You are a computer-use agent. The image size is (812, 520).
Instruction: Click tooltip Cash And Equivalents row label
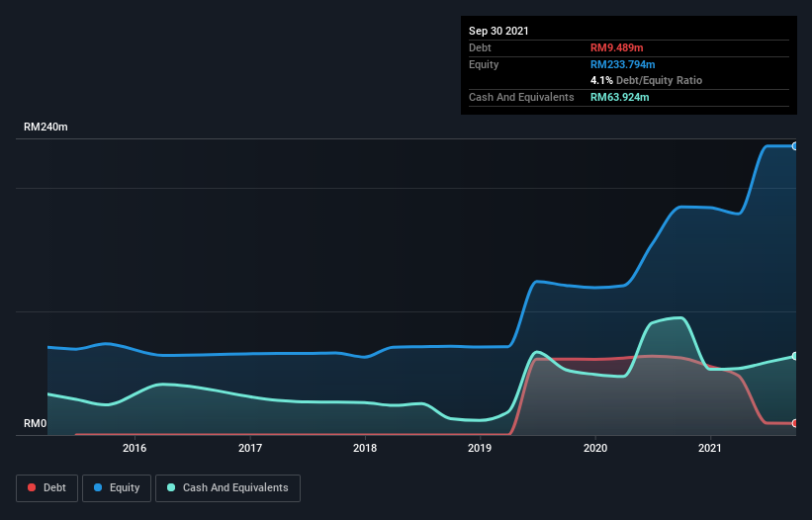521,97
